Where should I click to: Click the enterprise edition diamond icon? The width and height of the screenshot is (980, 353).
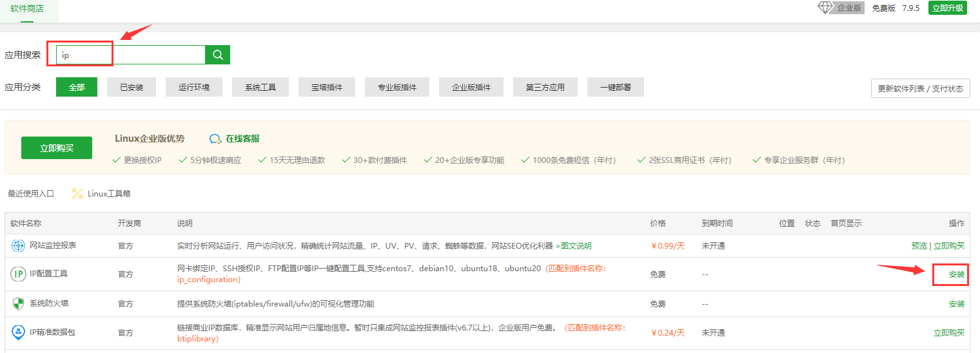825,8
